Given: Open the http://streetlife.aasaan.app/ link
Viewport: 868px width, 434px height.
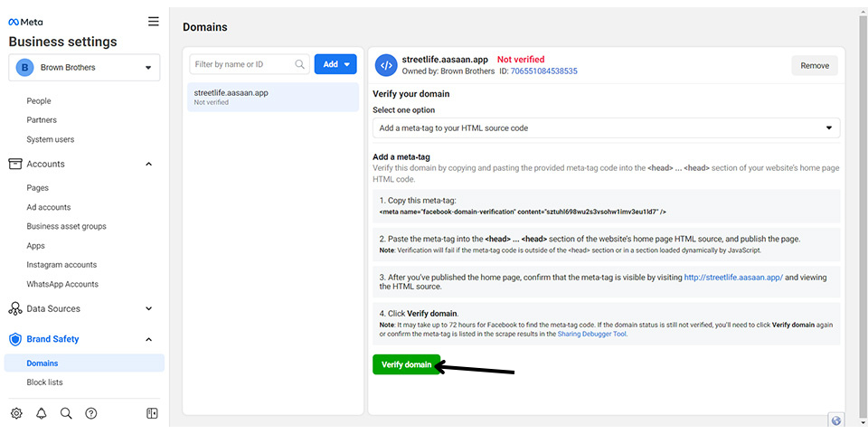Looking at the screenshot, I should pos(733,278).
